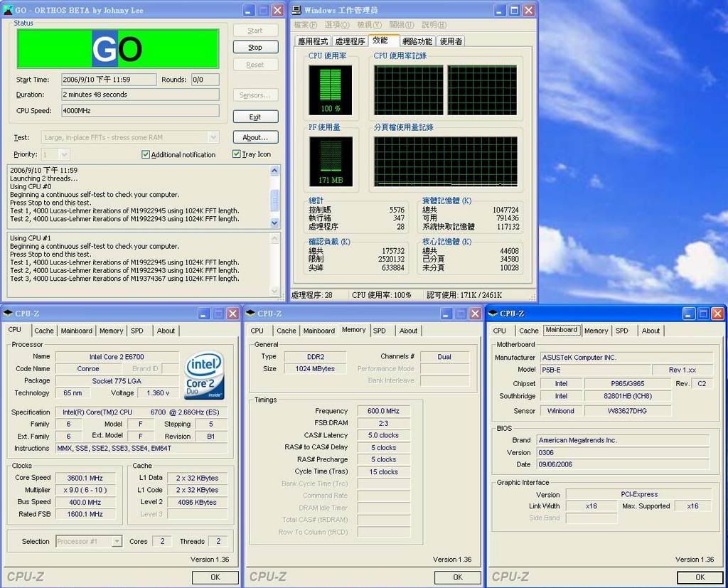728x588 pixels.
Task: Click the FSB:DRAM value '2:3'
Action: click(383, 423)
